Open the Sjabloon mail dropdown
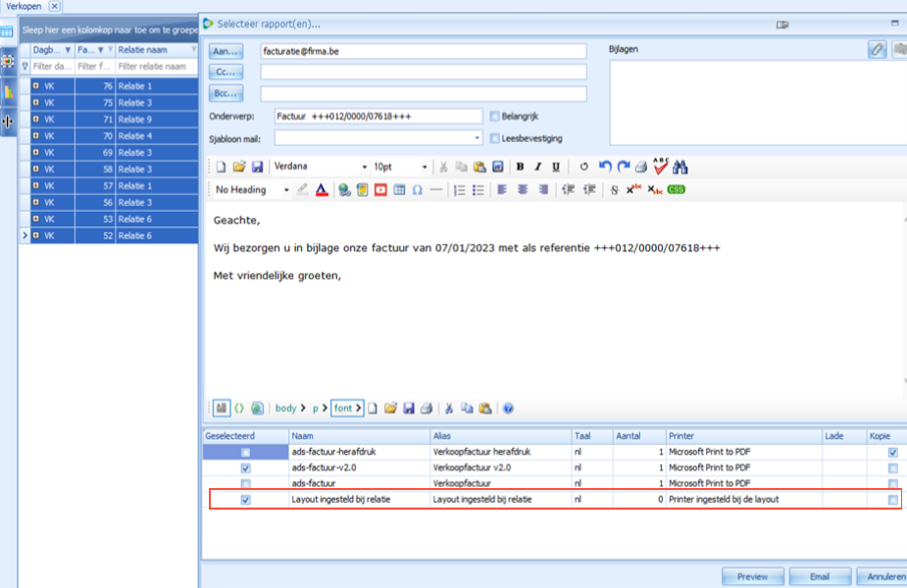The width and height of the screenshot is (907, 588). [x=477, y=139]
